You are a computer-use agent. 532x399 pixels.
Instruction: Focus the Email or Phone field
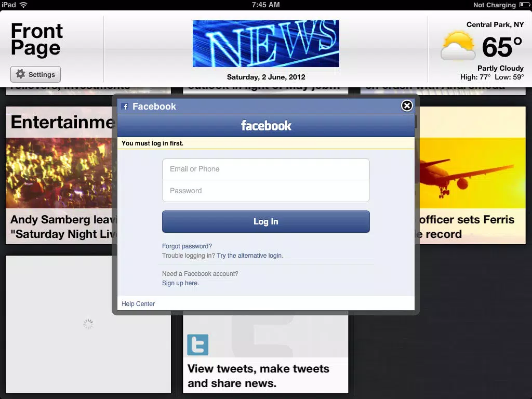tap(266, 169)
